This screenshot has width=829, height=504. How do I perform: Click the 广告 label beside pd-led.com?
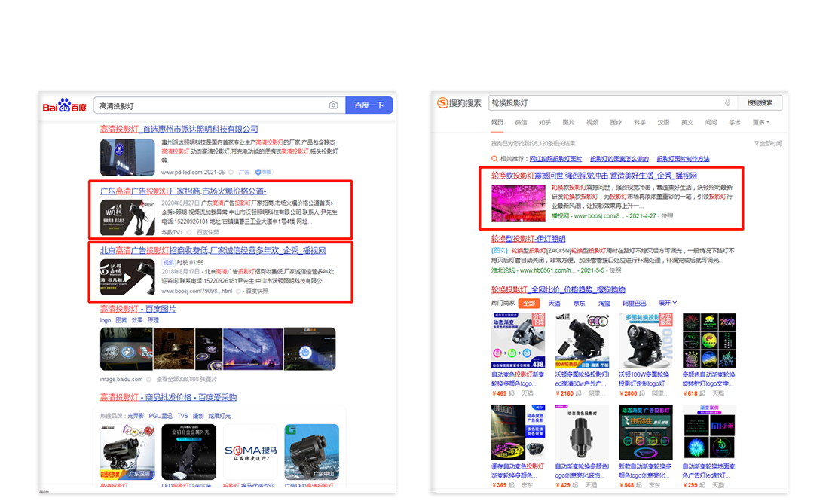243,173
